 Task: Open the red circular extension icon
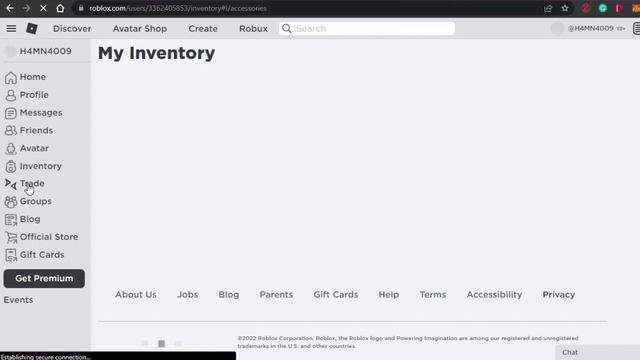click(586, 8)
